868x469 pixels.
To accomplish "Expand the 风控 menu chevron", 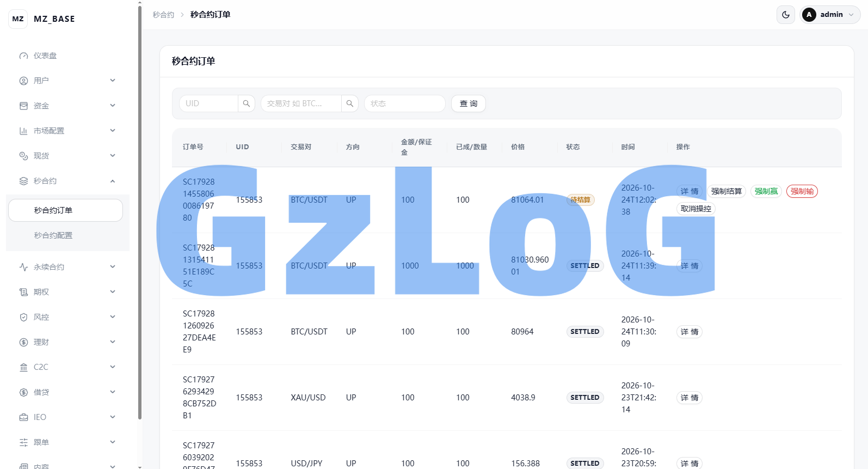I will click(113, 317).
